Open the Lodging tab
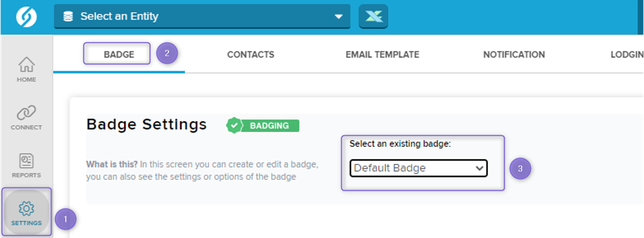Viewport: 644px width, 238px height. [x=626, y=54]
